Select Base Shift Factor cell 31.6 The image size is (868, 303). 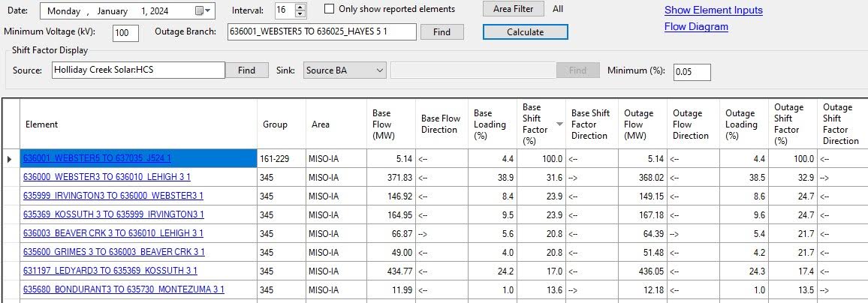[x=541, y=178]
